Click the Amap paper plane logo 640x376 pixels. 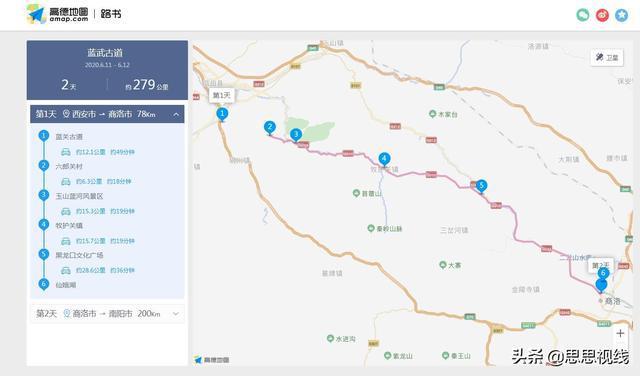[x=36, y=14]
